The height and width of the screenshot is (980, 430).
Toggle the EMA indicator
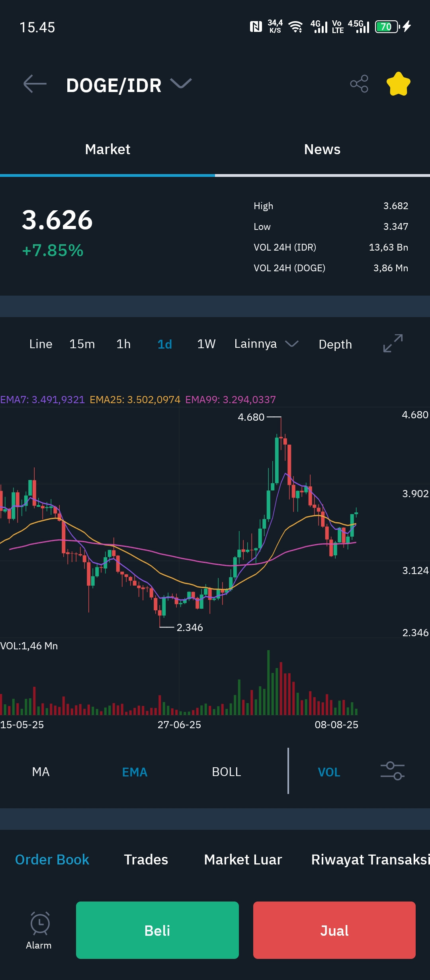[x=135, y=772]
